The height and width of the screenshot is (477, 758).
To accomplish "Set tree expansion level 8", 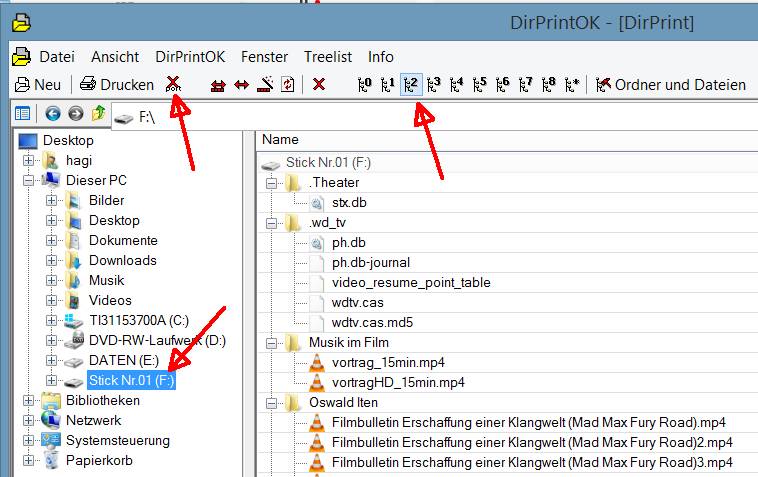I will click(x=549, y=85).
